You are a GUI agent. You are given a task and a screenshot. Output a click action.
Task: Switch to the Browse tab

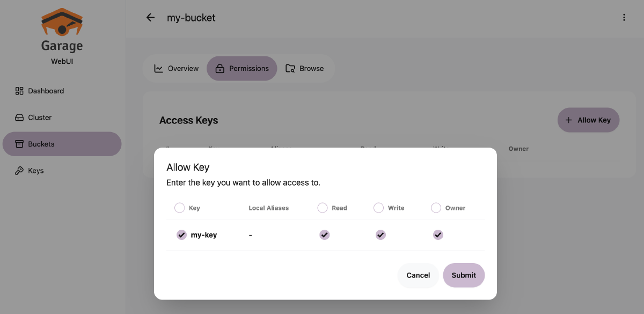click(305, 69)
